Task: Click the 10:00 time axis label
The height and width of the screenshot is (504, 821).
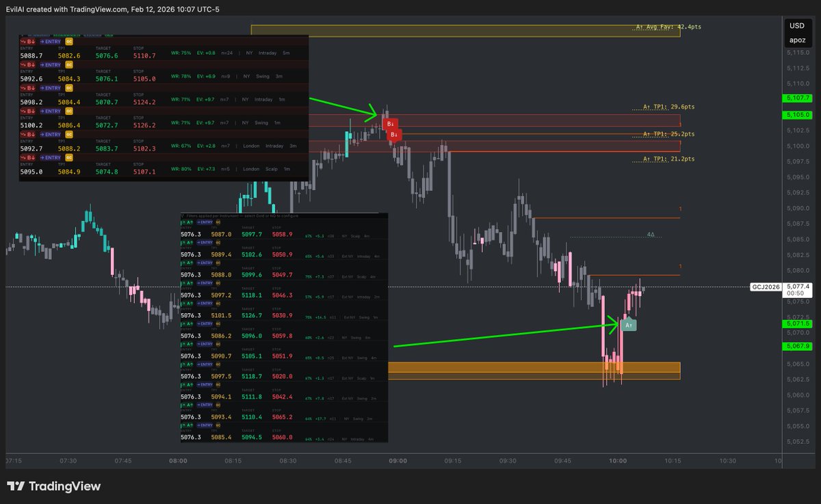Action: [x=618, y=461]
